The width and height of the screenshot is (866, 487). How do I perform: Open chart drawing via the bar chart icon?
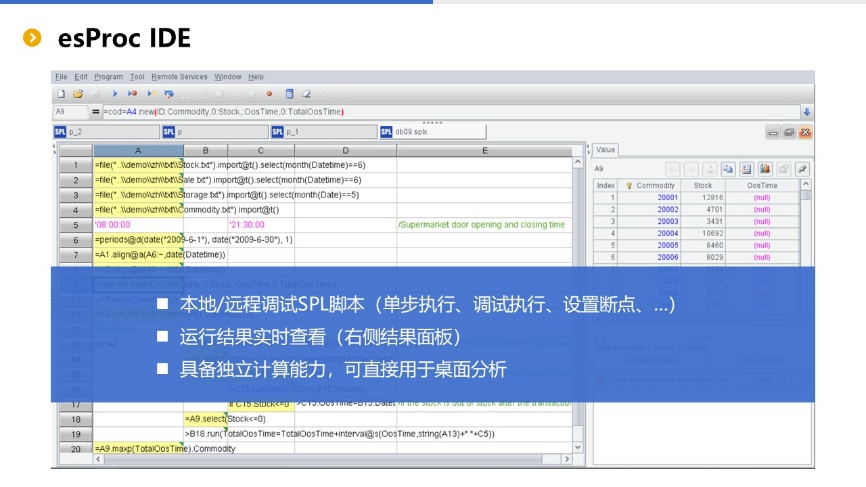coord(765,169)
